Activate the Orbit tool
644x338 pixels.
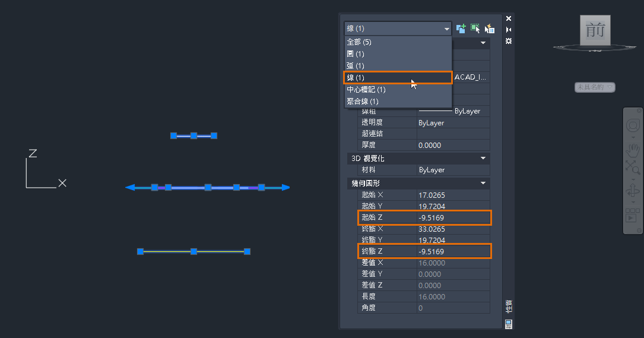(x=633, y=190)
